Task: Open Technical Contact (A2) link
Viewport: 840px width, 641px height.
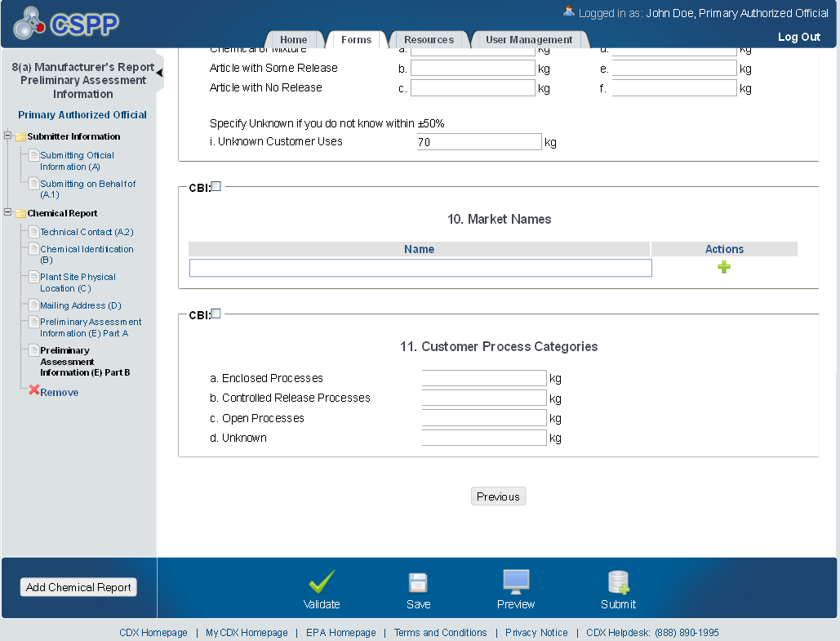Action: 87,232
